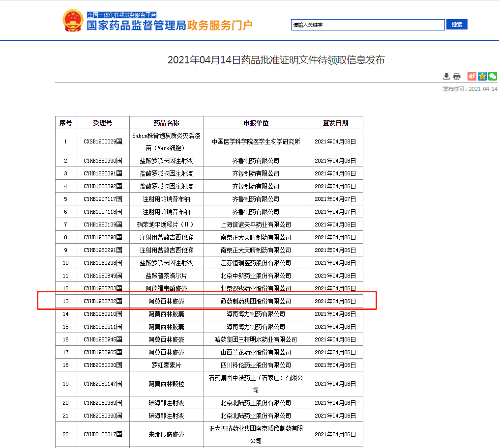Select the 受理号 column header

click(103, 123)
